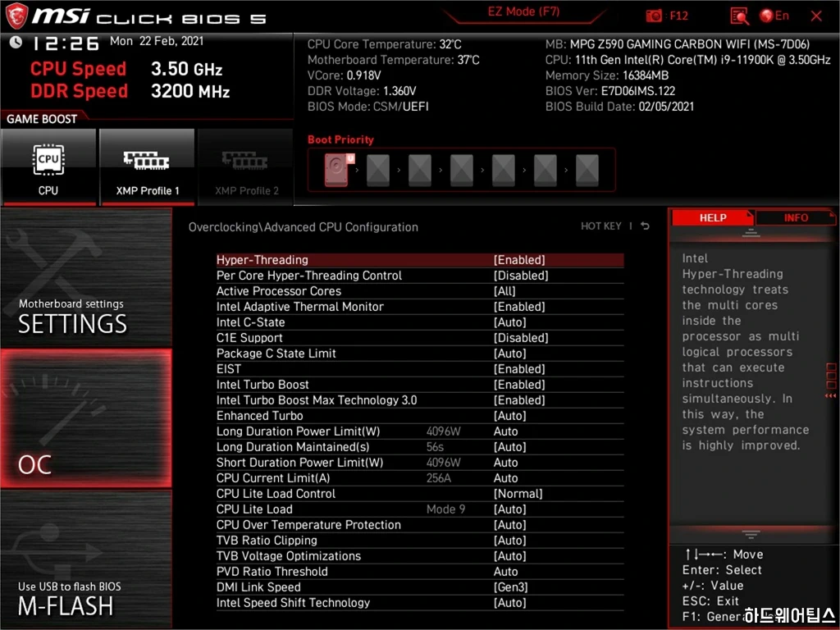Click the back arrow next to HOT KEY

(x=645, y=226)
